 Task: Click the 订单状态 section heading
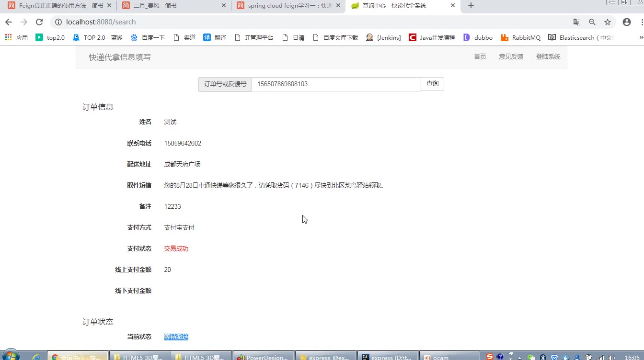98,322
